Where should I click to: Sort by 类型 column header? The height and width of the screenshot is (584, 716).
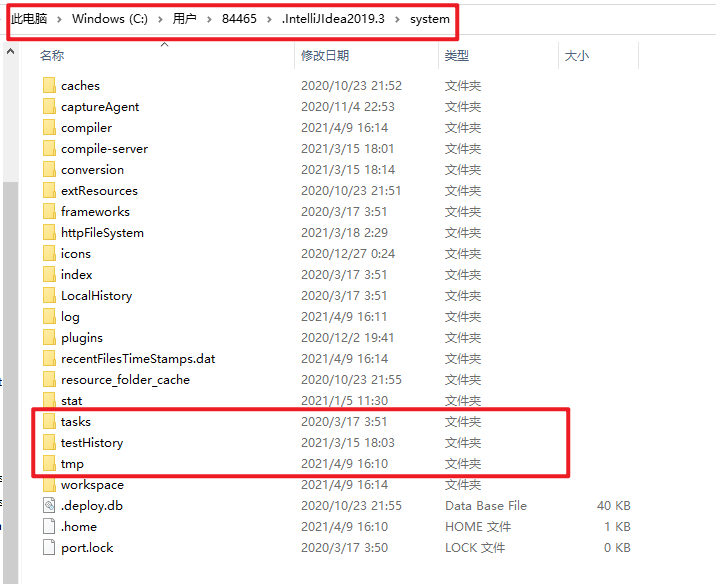tap(457, 56)
